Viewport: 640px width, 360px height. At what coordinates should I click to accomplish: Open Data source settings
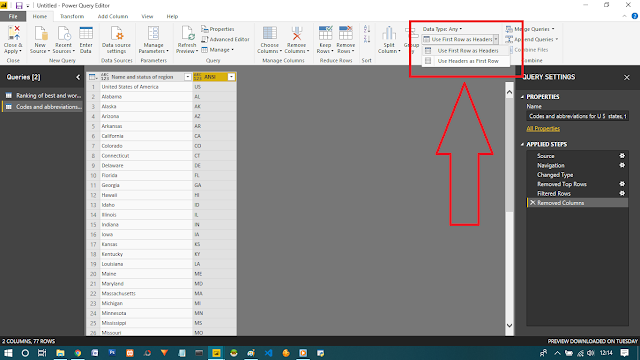click(x=116, y=33)
